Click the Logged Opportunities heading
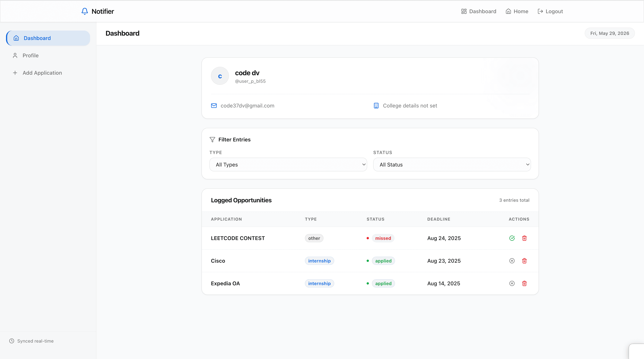Image resolution: width=644 pixels, height=359 pixels. pyautogui.click(x=241, y=200)
